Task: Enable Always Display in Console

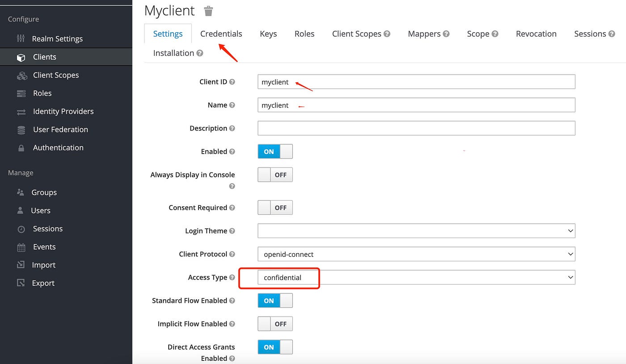Action: [x=275, y=175]
